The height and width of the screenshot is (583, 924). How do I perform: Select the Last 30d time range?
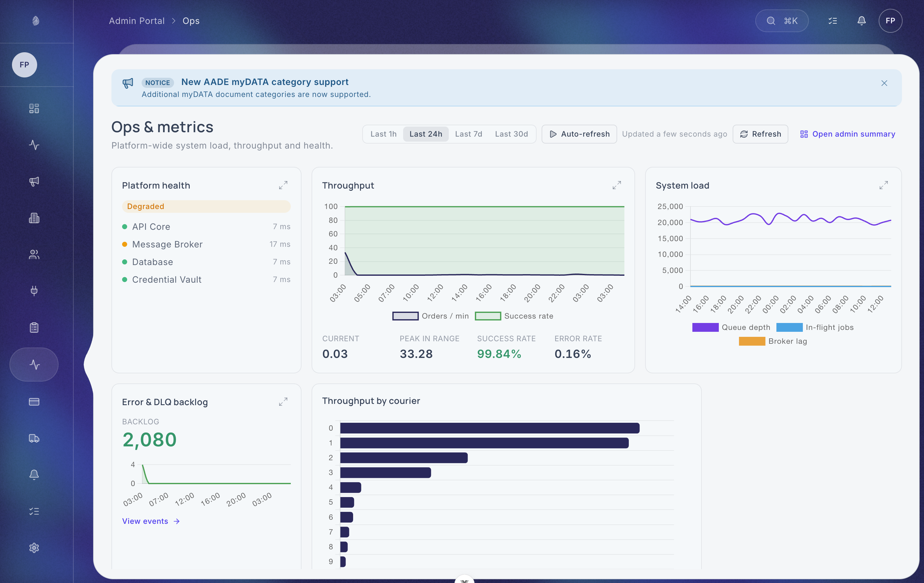511,134
